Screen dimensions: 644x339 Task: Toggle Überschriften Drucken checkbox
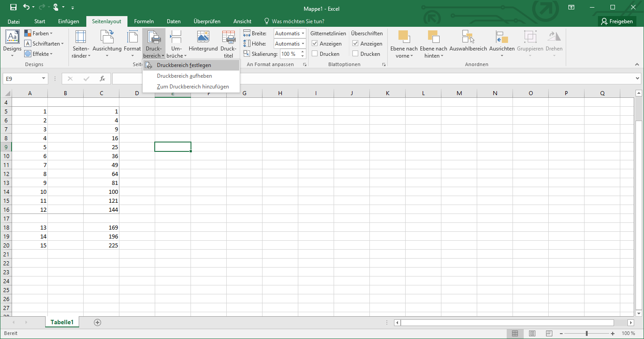(x=356, y=54)
